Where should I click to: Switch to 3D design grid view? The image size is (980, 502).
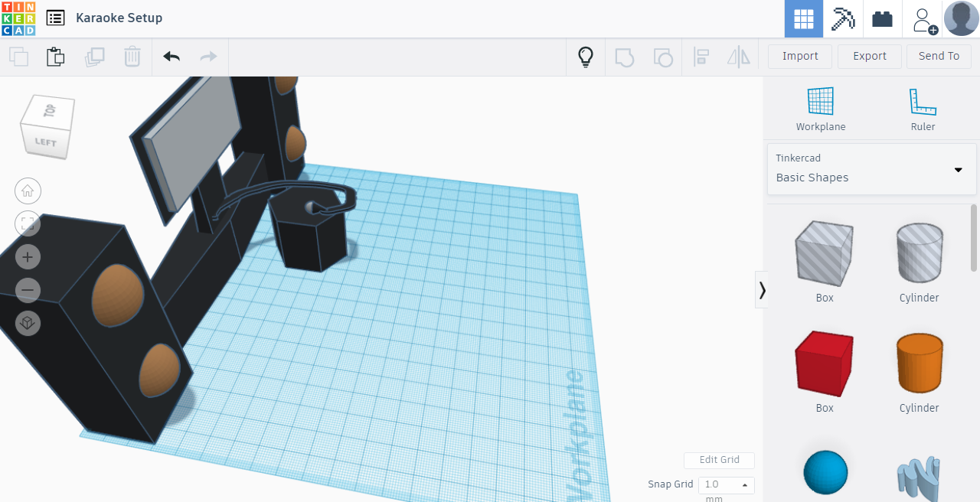point(804,19)
